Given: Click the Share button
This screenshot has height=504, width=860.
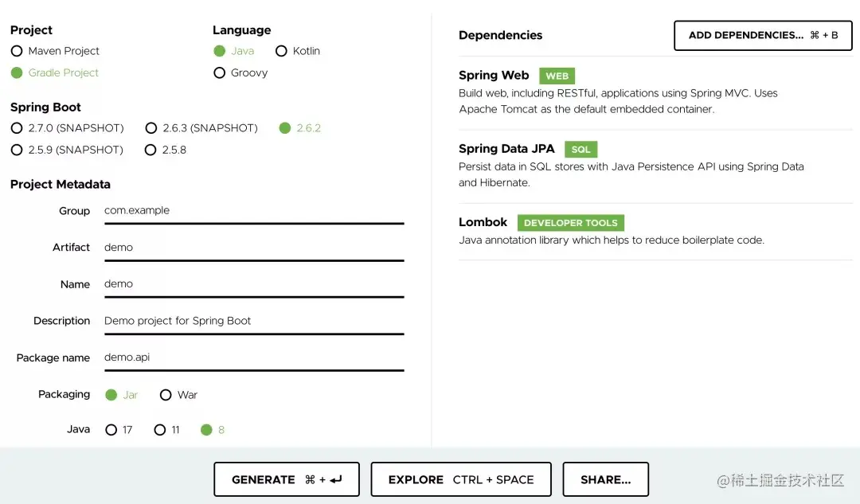Looking at the screenshot, I should pyautogui.click(x=605, y=479).
